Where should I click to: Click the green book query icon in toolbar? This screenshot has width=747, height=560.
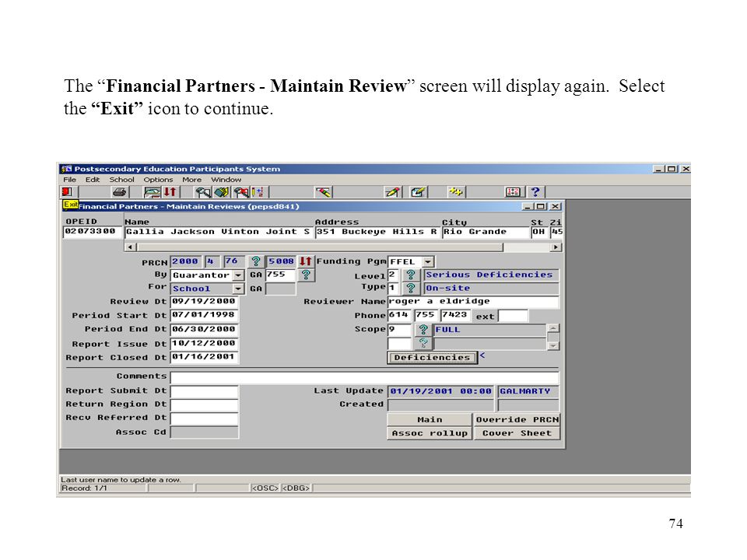tap(222, 192)
